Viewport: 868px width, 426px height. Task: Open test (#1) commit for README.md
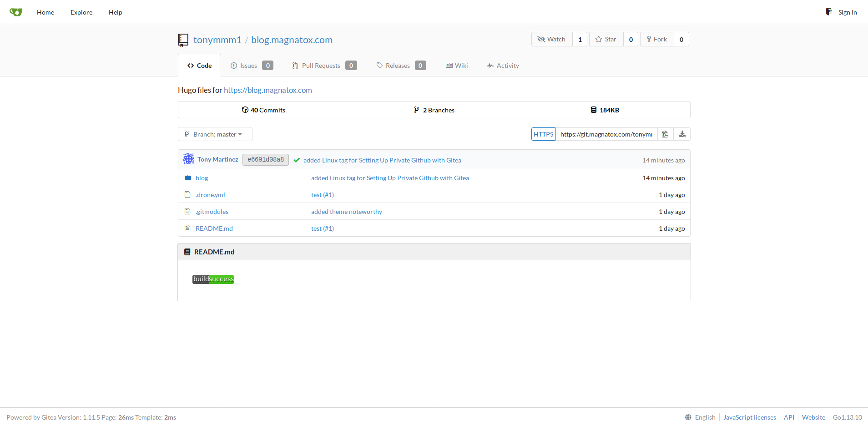pos(323,228)
